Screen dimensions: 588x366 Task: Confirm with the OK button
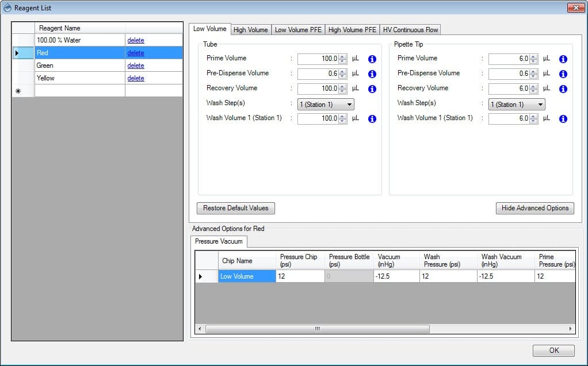pyautogui.click(x=553, y=350)
